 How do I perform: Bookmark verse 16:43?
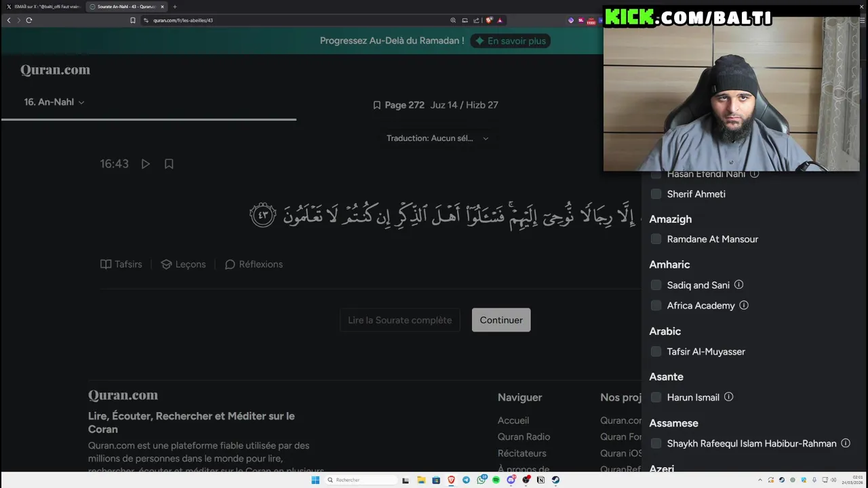coord(169,164)
